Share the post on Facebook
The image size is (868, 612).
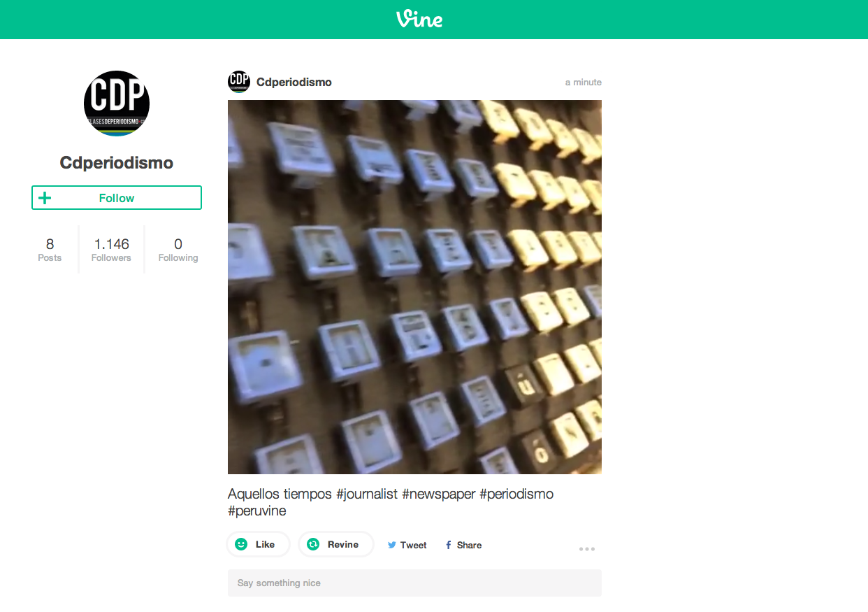pyautogui.click(x=463, y=545)
